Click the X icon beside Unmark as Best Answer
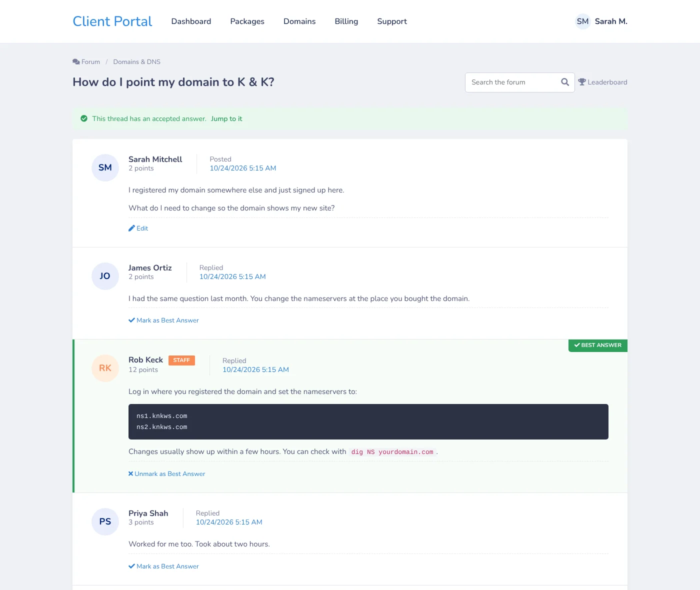Viewport: 700px width, 590px height. 130,473
